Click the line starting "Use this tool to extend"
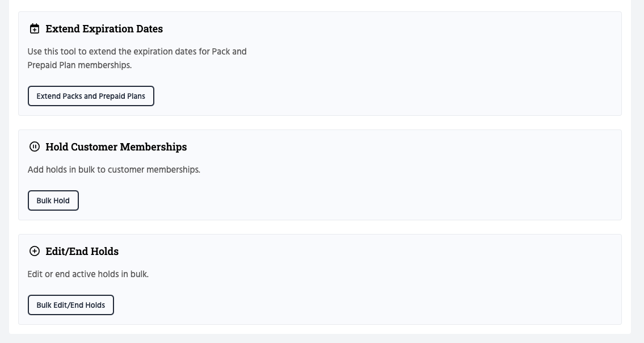This screenshot has width=644, height=343. coord(137,52)
